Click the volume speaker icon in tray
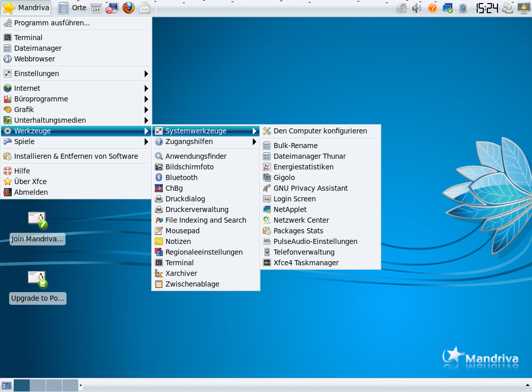 [x=417, y=8]
